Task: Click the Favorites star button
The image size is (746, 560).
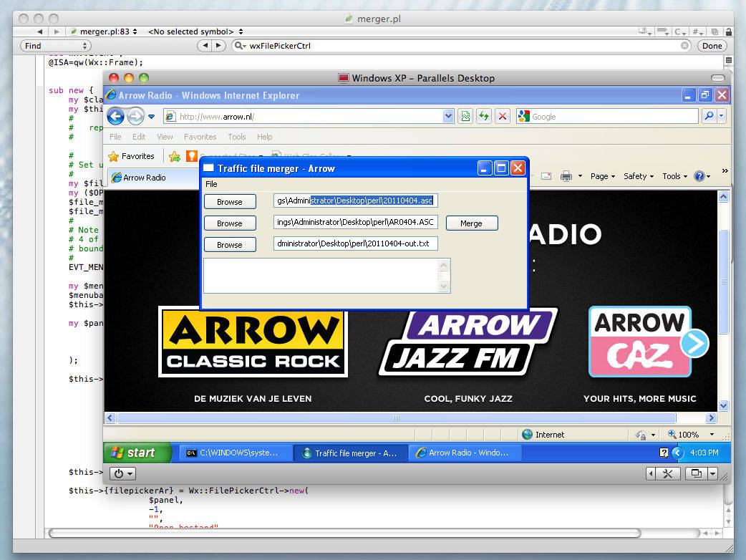Action: 131,156
